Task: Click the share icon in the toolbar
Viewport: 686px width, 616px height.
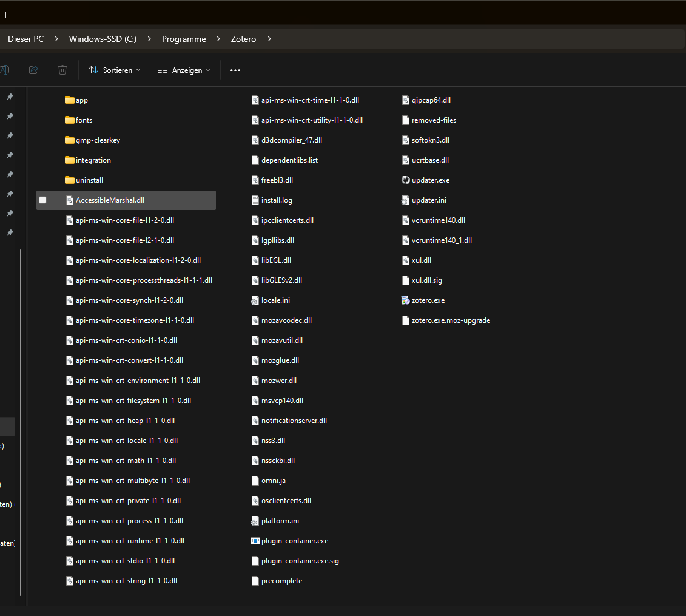Action: [33, 70]
